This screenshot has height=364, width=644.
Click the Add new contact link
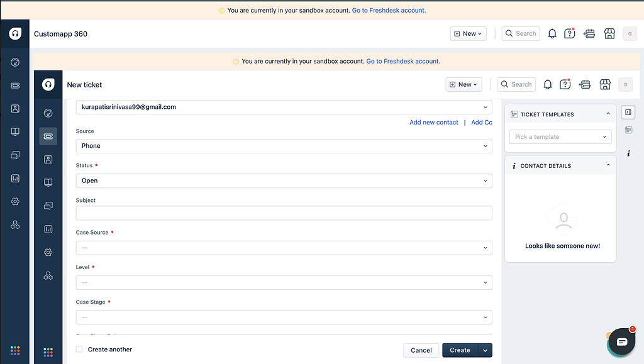(x=433, y=122)
